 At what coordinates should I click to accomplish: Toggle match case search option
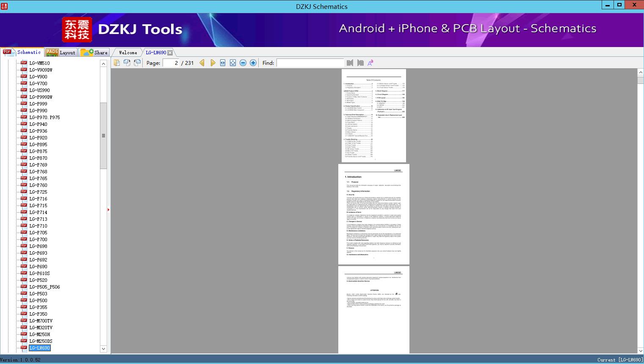(x=370, y=63)
